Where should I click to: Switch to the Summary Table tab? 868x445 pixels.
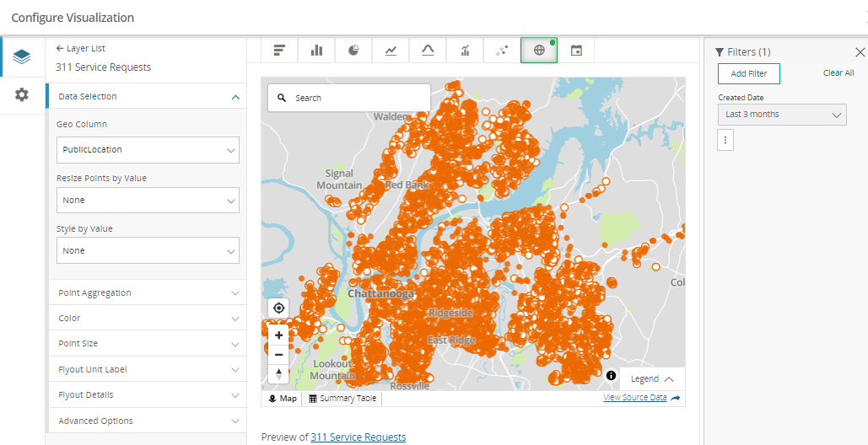pos(342,399)
